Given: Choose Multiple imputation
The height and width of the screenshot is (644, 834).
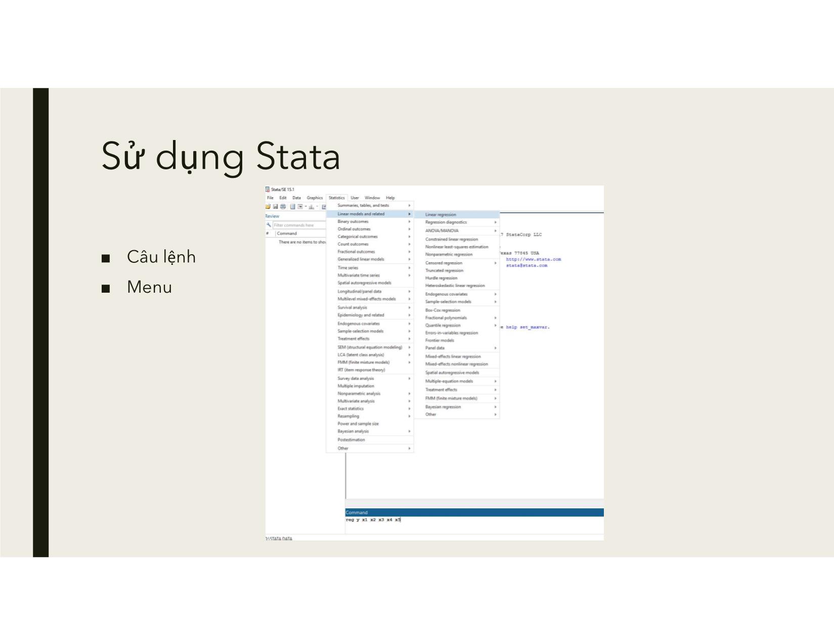Looking at the screenshot, I should pos(370,386).
